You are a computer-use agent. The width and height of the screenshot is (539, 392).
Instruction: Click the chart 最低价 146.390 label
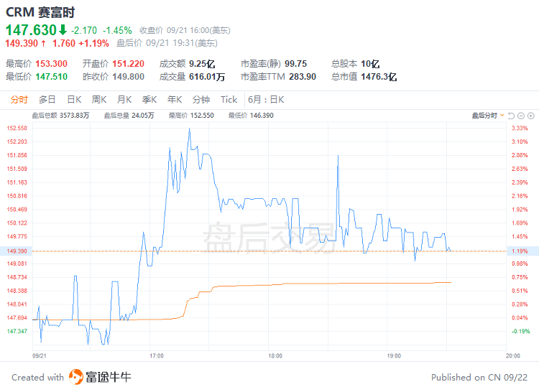point(251,116)
